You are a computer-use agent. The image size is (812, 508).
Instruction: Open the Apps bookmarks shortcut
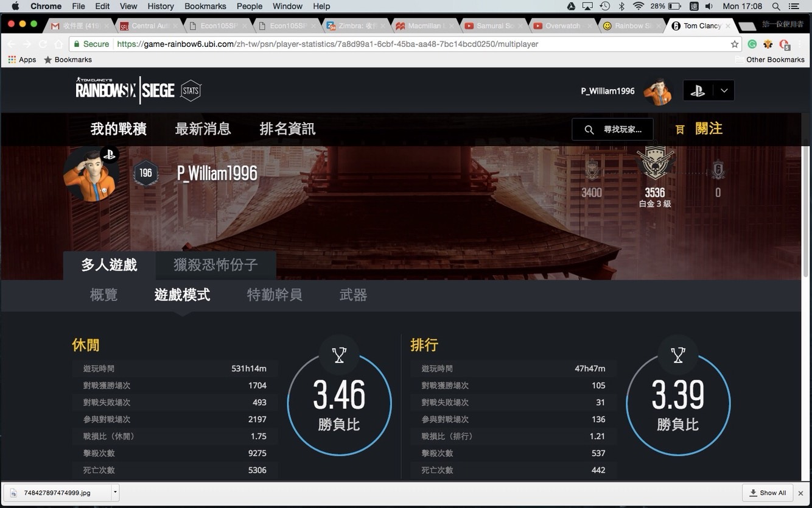point(22,60)
